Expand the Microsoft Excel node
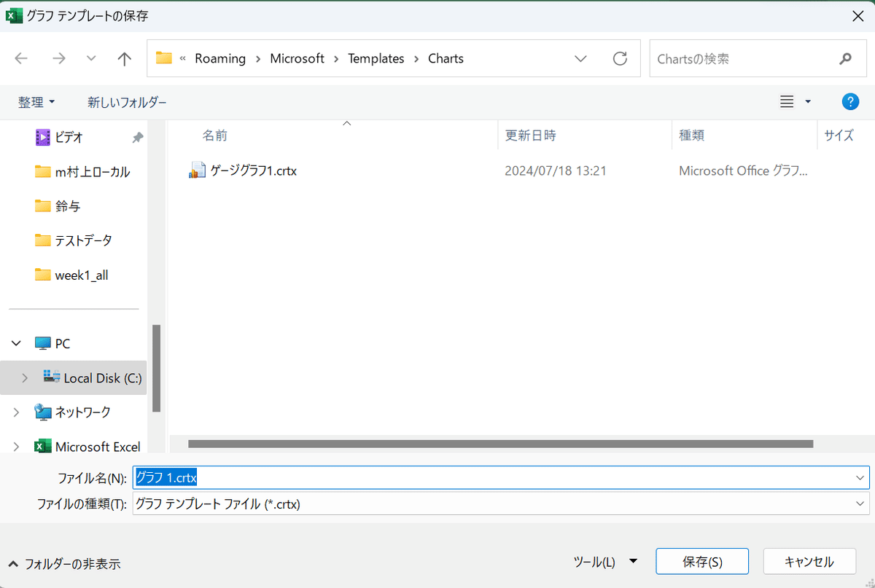The width and height of the screenshot is (875, 588). click(x=17, y=447)
